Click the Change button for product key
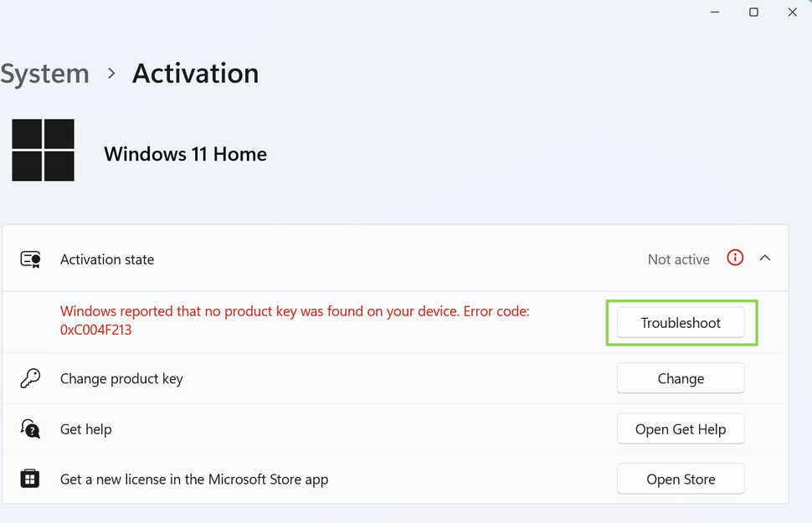Screen dimensions: 812x523 point(681,378)
